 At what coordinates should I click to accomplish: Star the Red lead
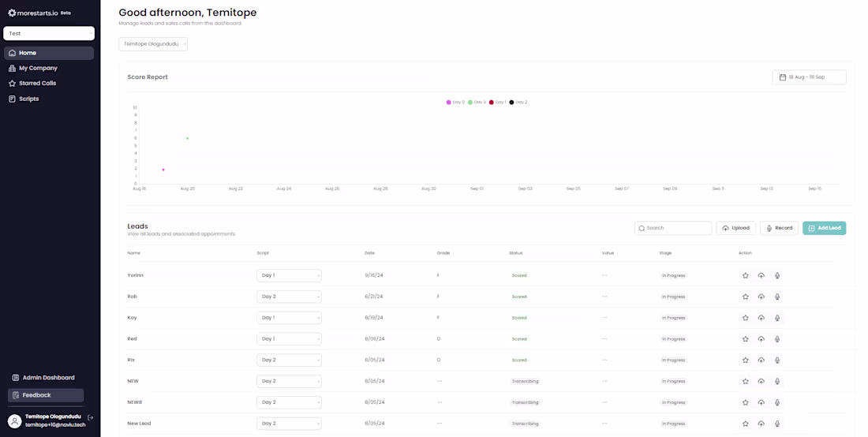[745, 339]
